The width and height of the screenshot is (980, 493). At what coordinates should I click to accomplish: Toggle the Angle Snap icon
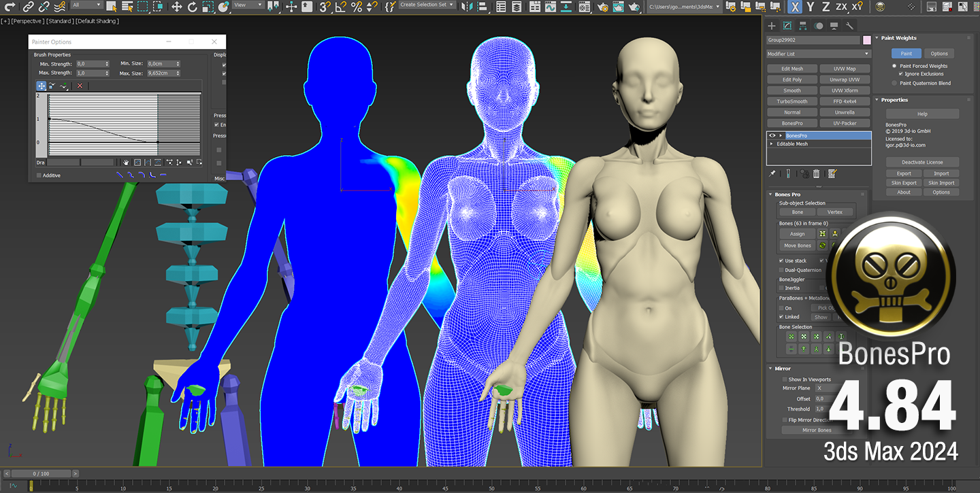click(x=341, y=6)
